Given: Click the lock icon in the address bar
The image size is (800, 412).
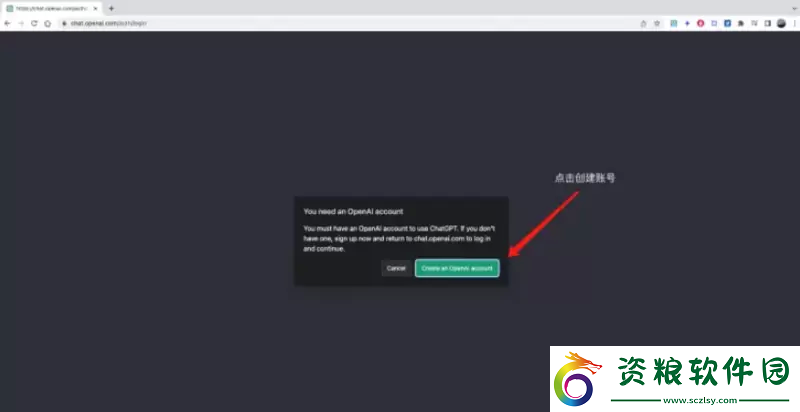Looking at the screenshot, I should 65,23.
